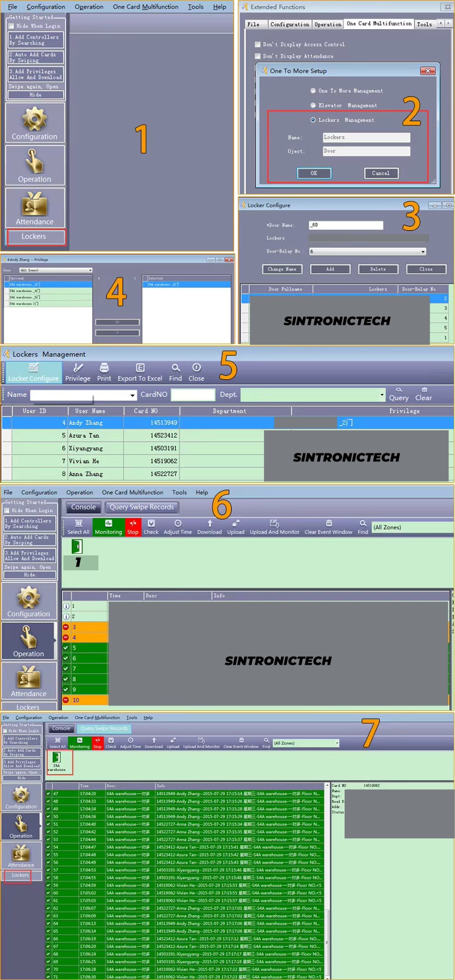Click Close button in Locker Configure
This screenshot has height=980, width=455.
point(426,269)
